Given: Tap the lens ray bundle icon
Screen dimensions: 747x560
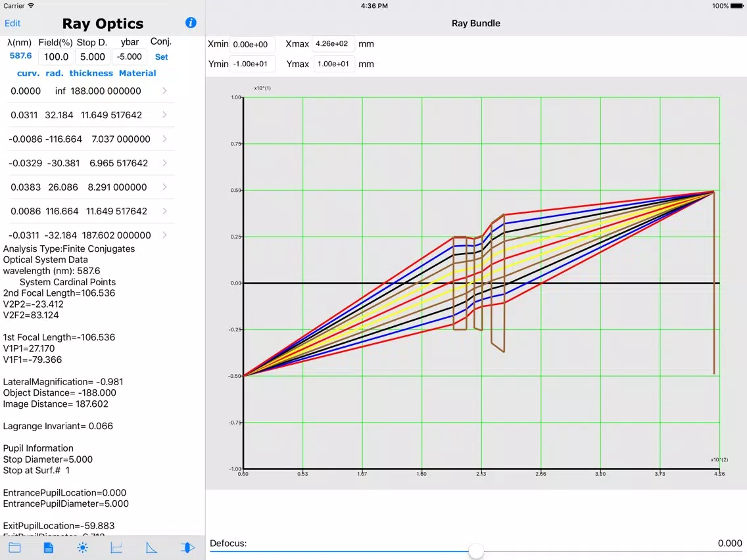Looking at the screenshot, I should point(187,548).
